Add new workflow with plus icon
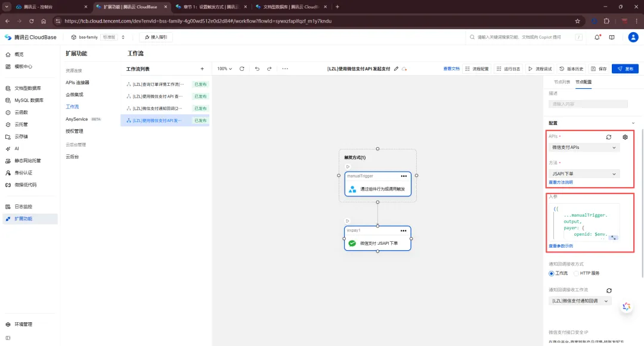Viewport: 644px width, 346px height. click(202, 69)
